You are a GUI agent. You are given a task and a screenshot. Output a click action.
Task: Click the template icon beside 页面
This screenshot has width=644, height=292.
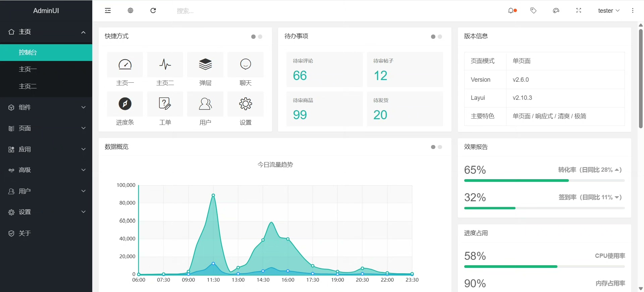click(11, 129)
